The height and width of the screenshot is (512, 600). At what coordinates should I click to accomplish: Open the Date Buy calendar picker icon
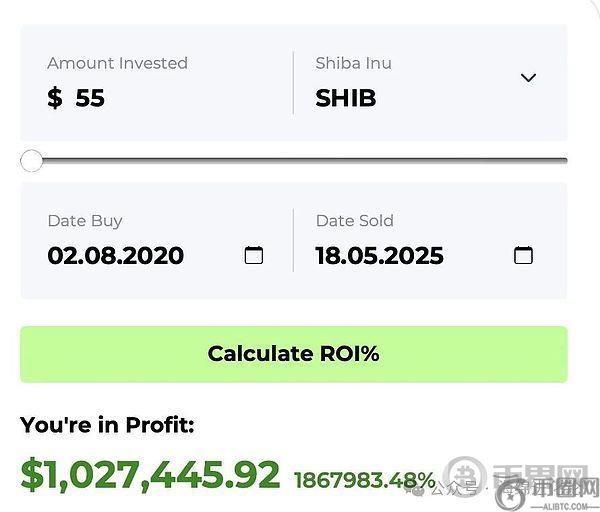(x=254, y=255)
